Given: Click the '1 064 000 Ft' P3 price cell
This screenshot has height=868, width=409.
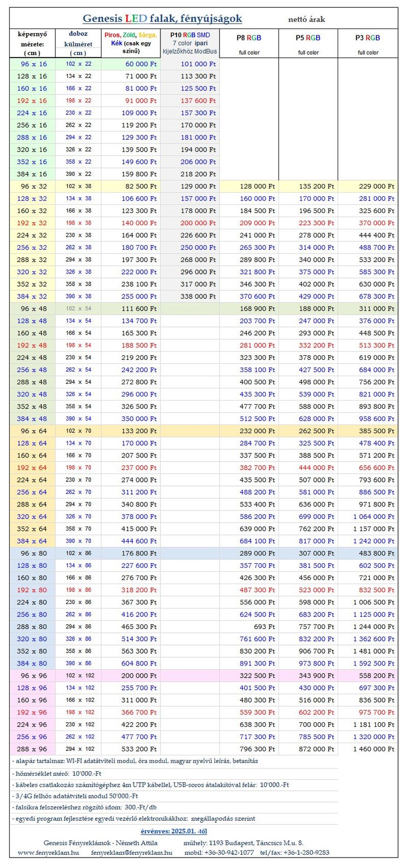Looking at the screenshot, I should (368, 516).
